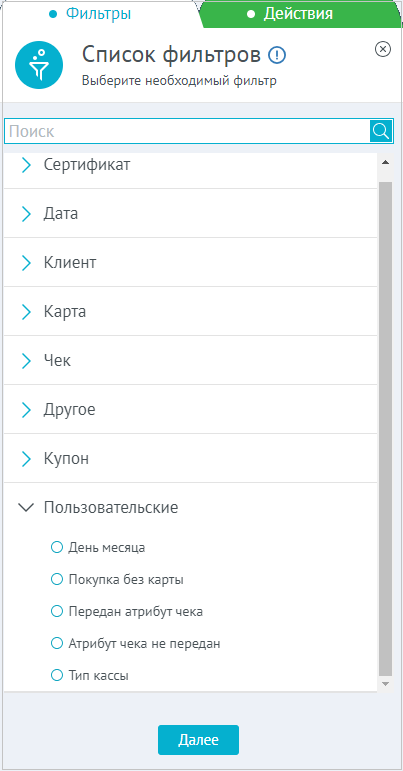Select the День месяца radio option

pyautogui.click(x=57, y=547)
